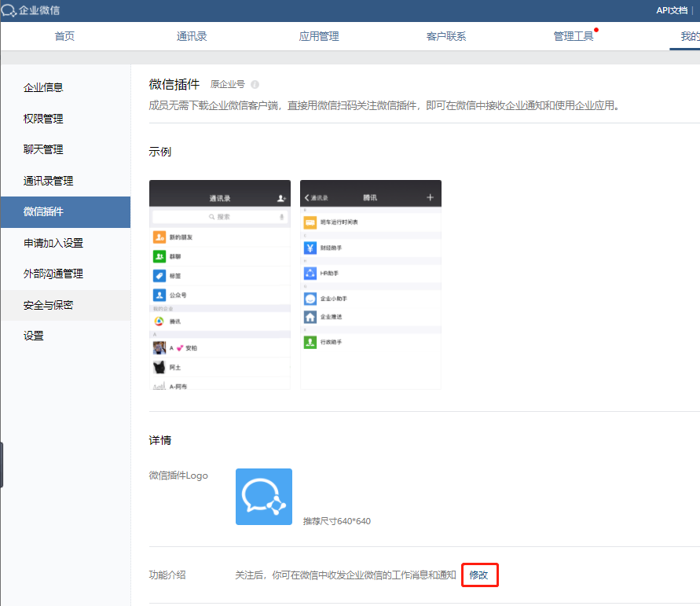Select 安全与保密 in the sidebar
The width and height of the screenshot is (700, 606).
tap(65, 305)
